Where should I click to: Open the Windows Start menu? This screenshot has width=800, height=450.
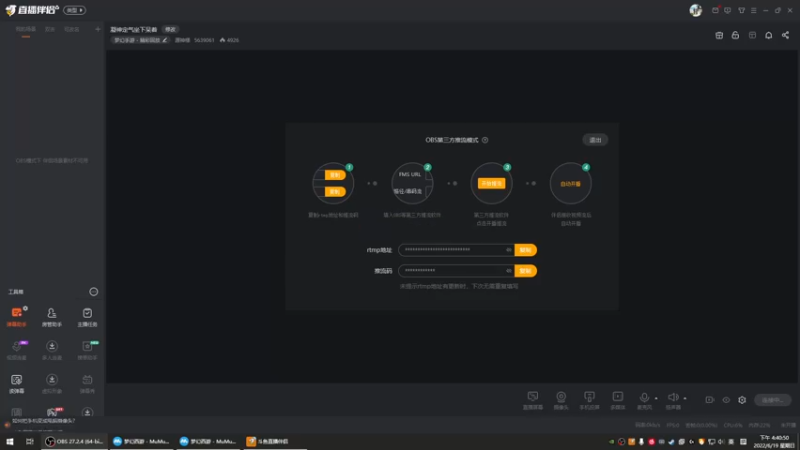tap(10, 441)
